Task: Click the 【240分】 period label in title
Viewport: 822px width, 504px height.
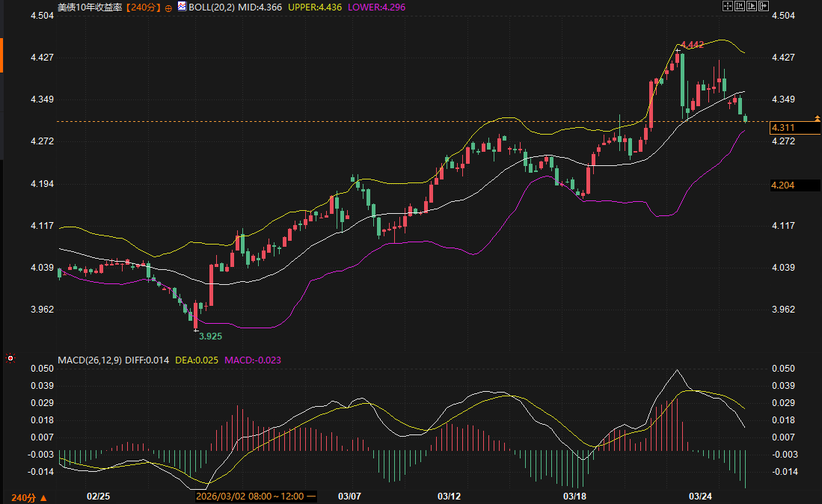Action: click(143, 7)
